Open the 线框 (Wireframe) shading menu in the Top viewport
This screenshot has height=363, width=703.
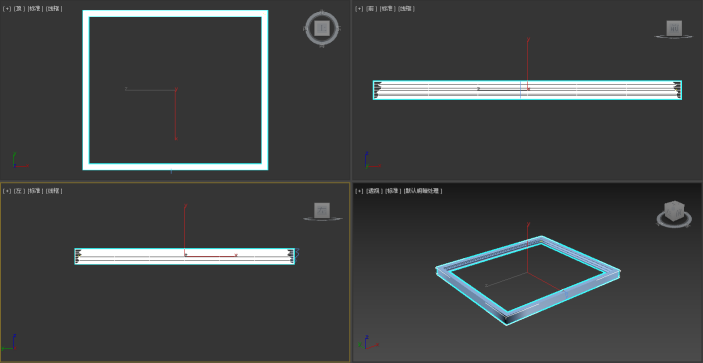(54, 9)
